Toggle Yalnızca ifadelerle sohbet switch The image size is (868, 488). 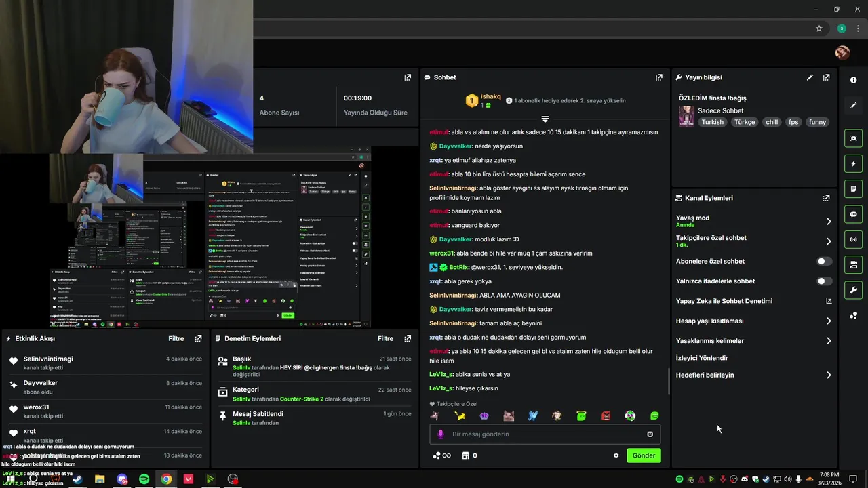point(824,281)
